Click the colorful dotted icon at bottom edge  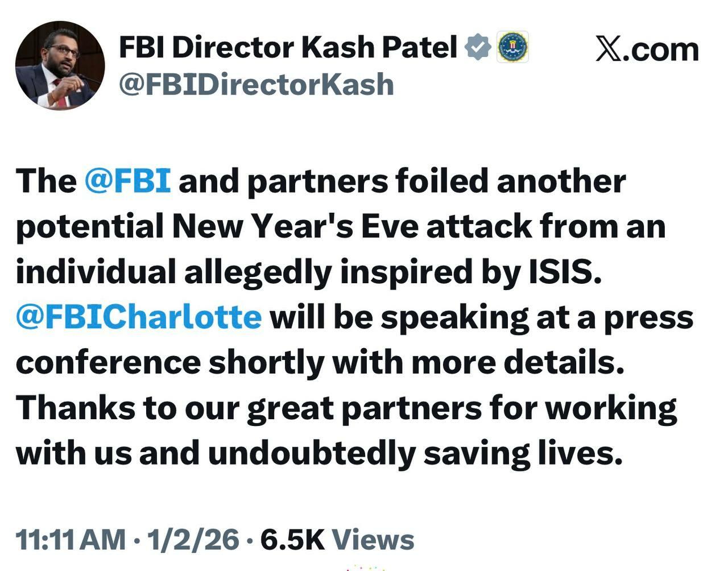coord(364,568)
